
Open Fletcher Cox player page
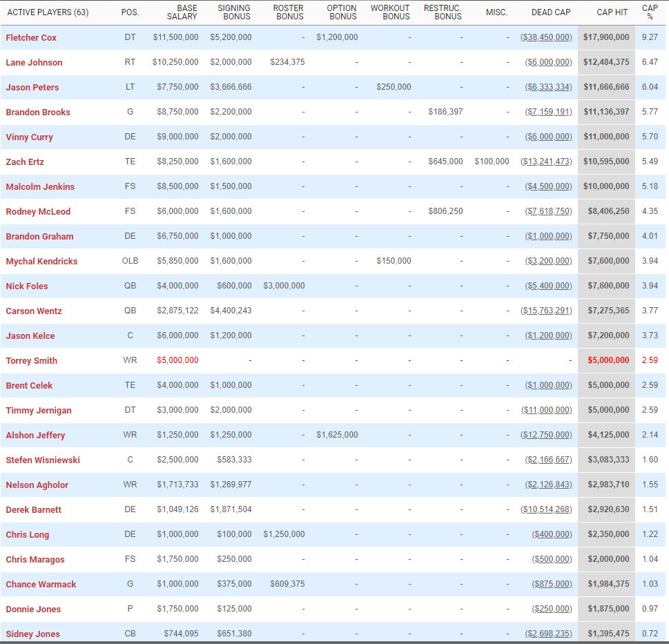coord(31,37)
